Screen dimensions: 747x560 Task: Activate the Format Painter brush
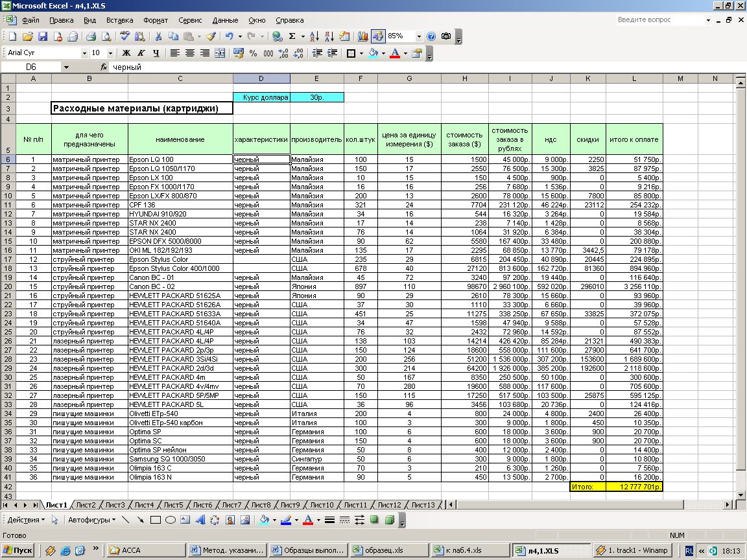[211, 36]
